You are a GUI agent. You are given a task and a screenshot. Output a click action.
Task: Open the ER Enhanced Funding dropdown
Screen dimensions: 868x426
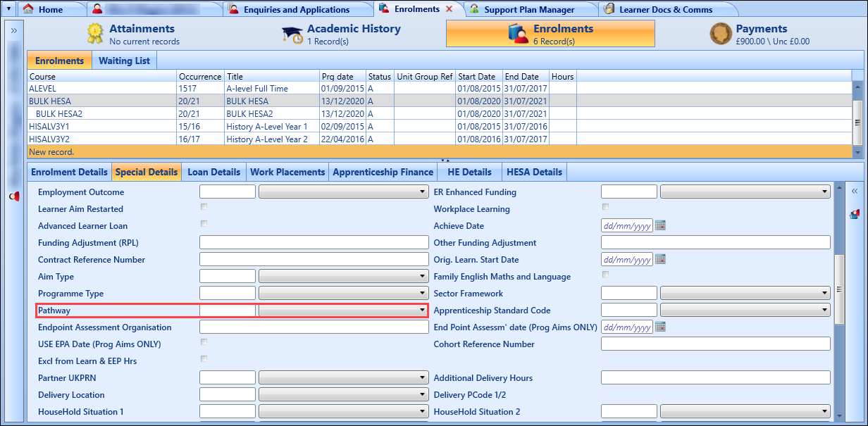pos(745,192)
